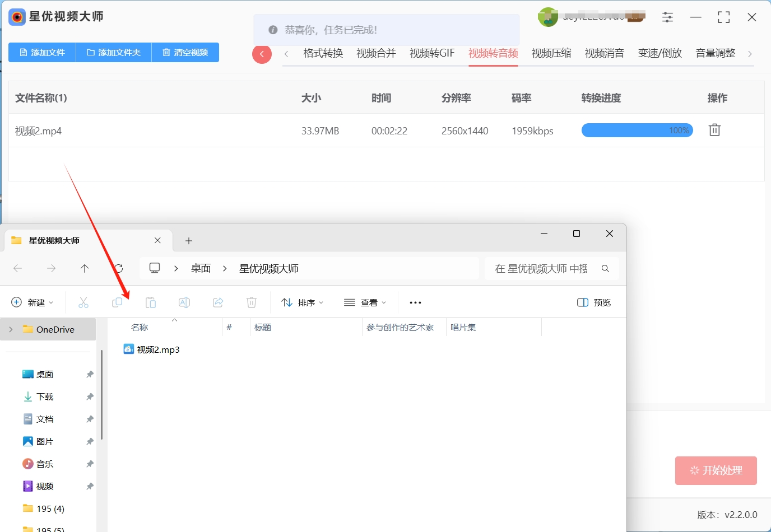Show more function tabs with right chevron
771x532 pixels.
click(x=750, y=54)
